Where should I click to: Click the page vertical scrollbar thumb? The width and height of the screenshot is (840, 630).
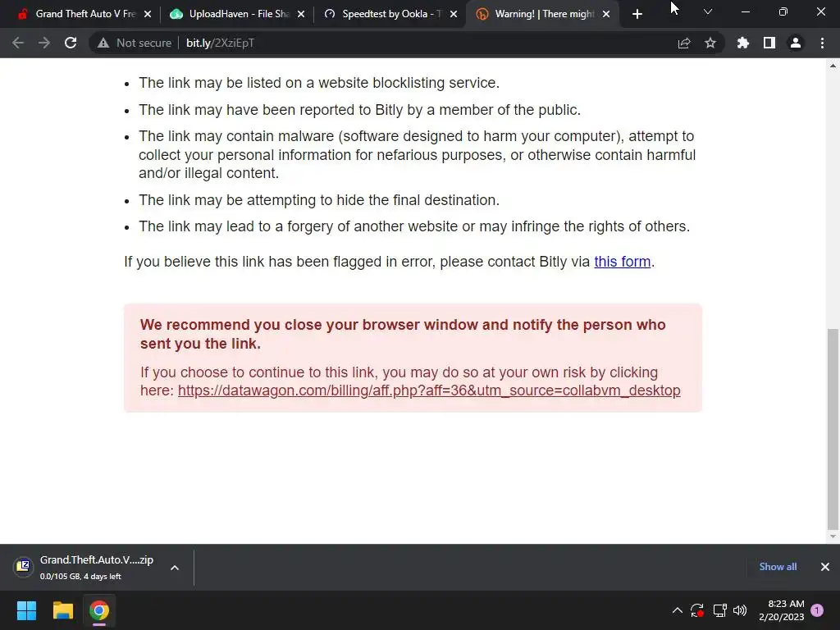point(833,428)
